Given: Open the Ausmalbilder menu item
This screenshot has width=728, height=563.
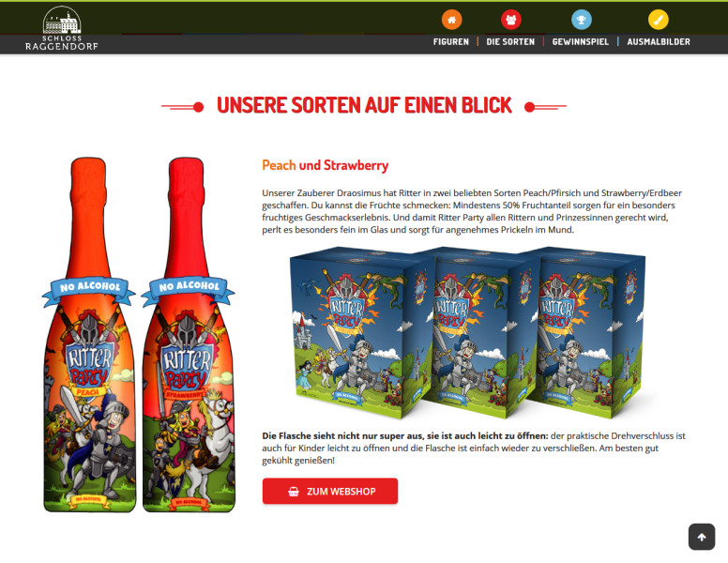Looking at the screenshot, I should pyautogui.click(x=659, y=42).
